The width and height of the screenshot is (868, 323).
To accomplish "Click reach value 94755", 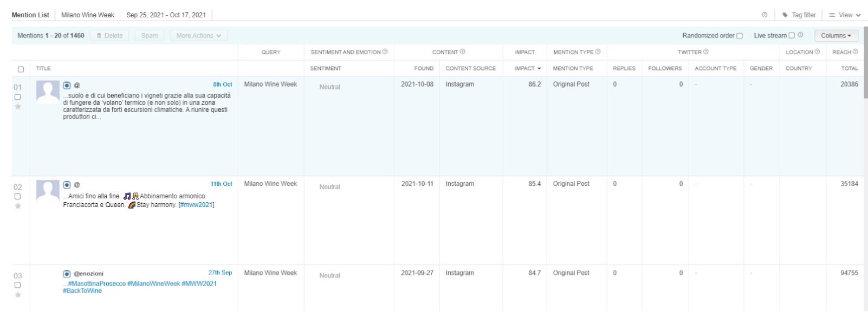I will [x=849, y=273].
